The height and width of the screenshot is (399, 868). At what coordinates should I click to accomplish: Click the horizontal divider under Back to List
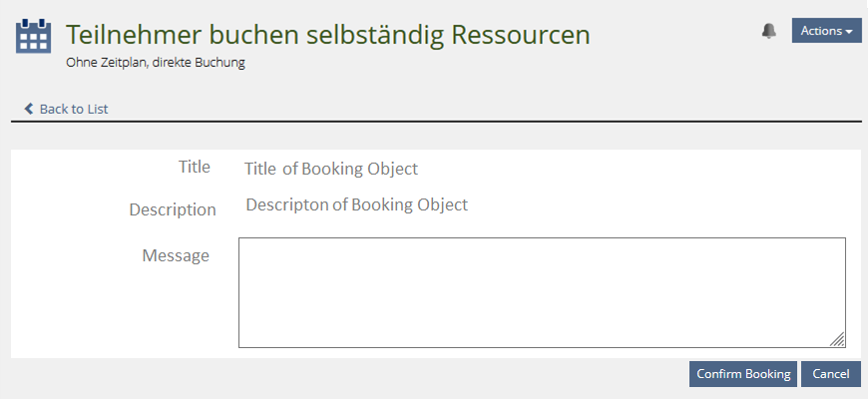(x=436, y=121)
